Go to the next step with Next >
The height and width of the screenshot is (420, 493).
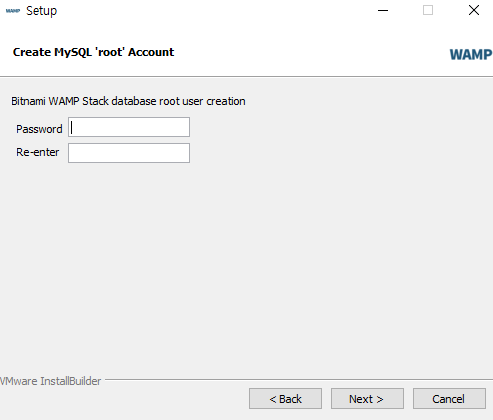[x=367, y=398]
